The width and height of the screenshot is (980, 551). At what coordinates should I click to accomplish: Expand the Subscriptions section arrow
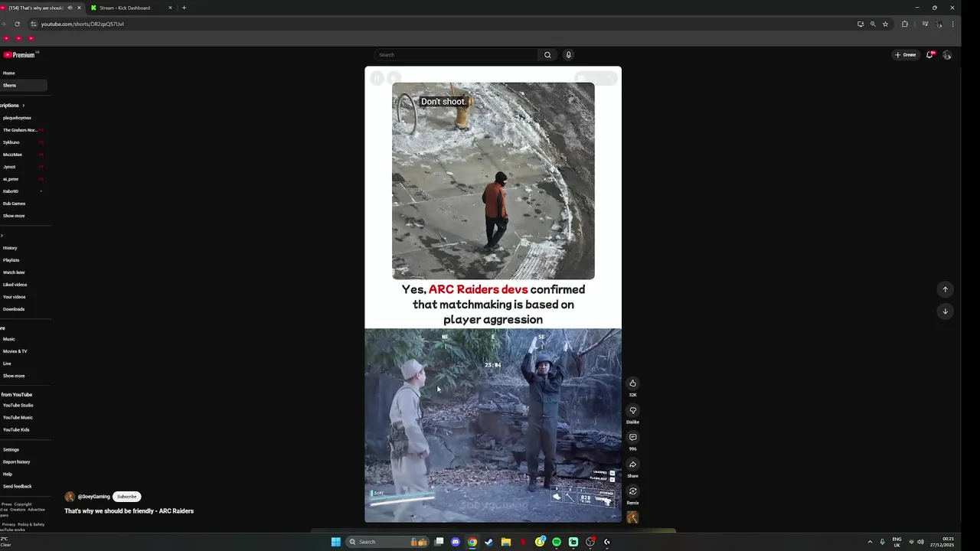coord(23,106)
